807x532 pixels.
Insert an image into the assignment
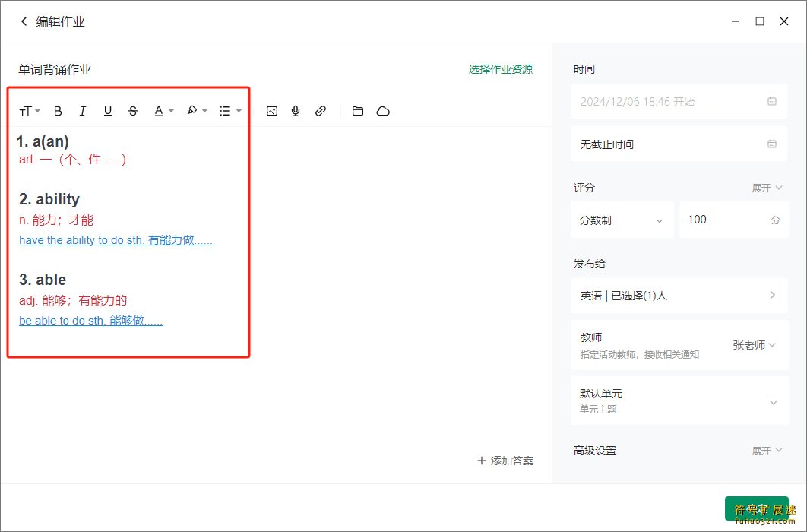[x=272, y=111]
